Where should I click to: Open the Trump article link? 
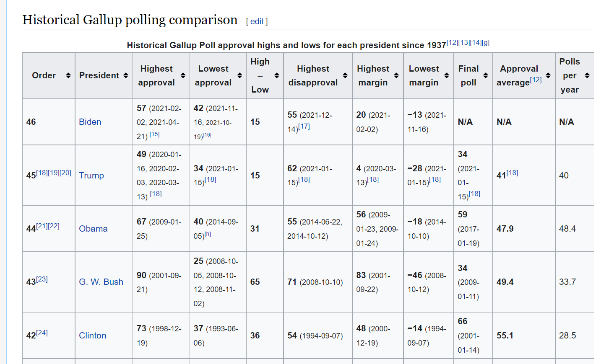tap(91, 176)
